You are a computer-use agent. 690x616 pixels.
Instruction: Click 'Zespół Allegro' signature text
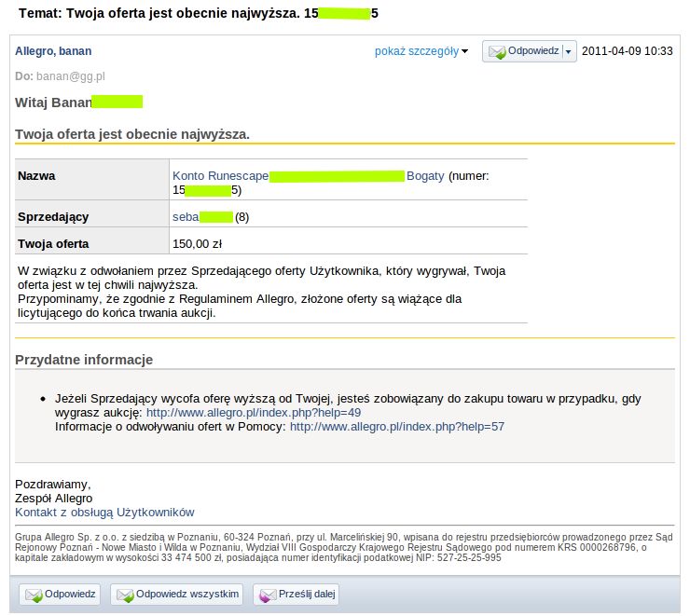tap(54, 499)
